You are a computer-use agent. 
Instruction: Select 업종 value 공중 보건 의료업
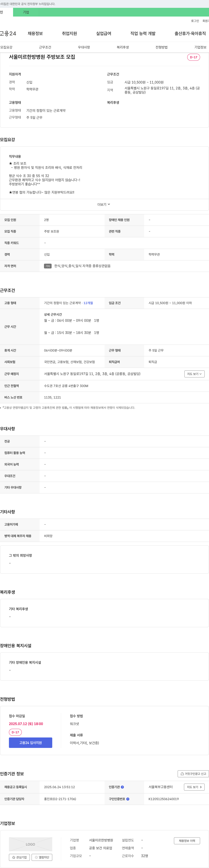pyautogui.click(x=100, y=848)
